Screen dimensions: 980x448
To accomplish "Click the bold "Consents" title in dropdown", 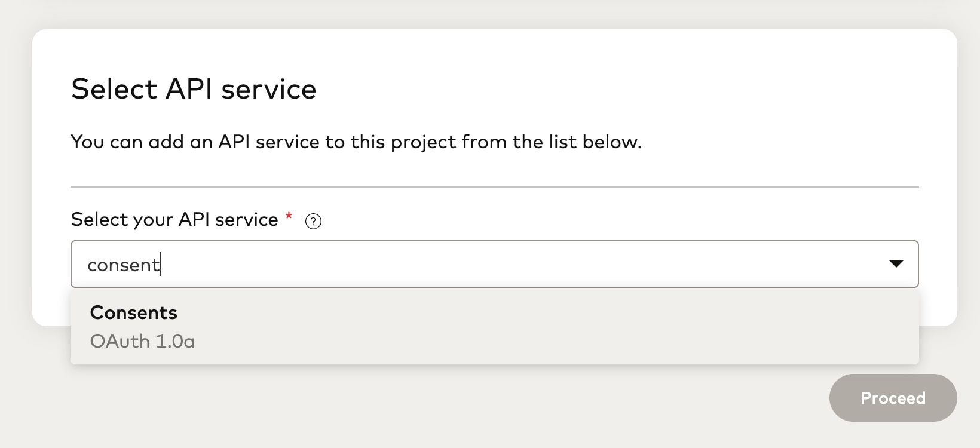I will pyautogui.click(x=134, y=312).
